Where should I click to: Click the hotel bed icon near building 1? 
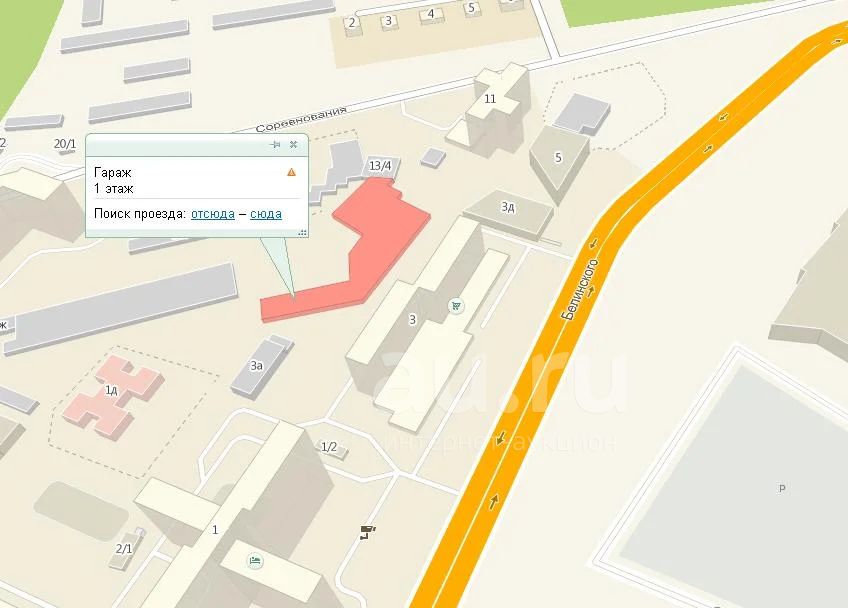click(x=255, y=560)
